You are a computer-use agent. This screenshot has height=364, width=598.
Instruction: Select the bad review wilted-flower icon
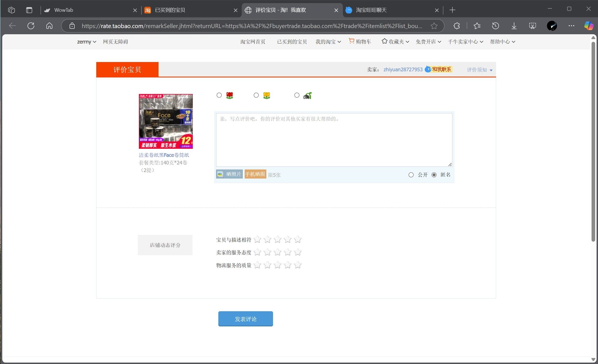(307, 95)
